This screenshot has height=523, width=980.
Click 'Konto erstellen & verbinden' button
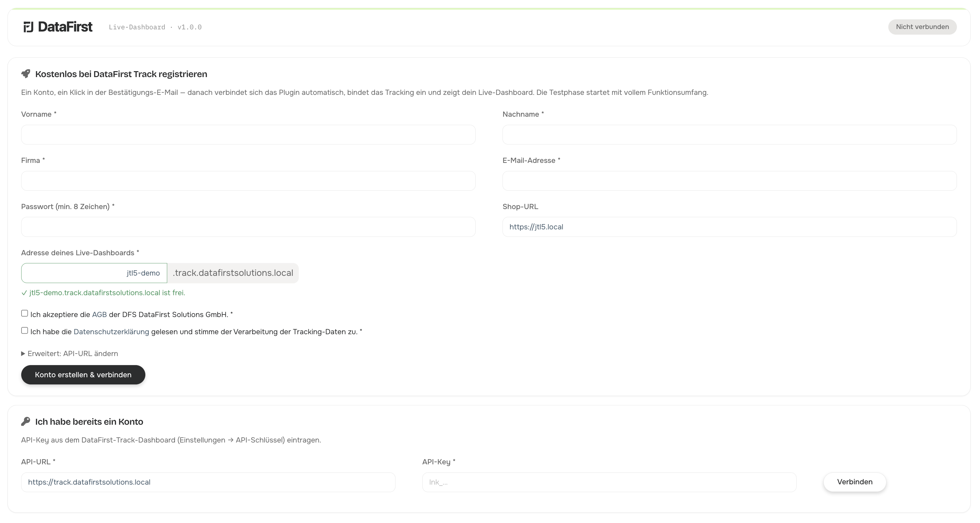tap(83, 374)
